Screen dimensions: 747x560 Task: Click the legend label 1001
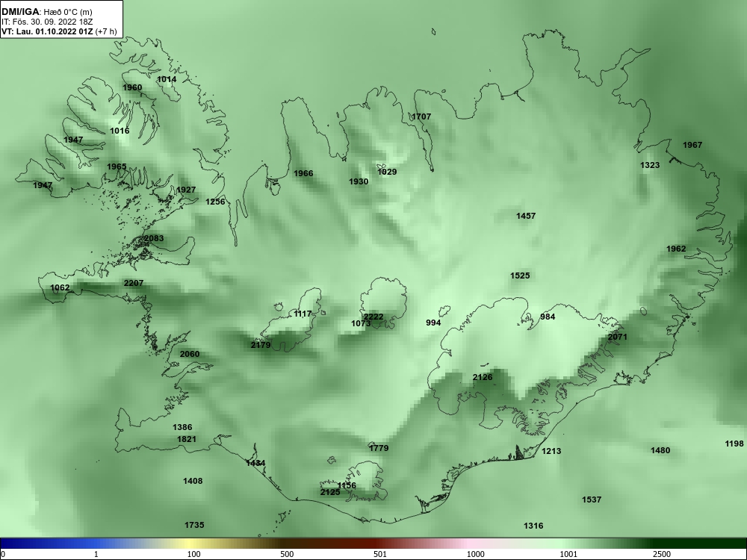568,554
